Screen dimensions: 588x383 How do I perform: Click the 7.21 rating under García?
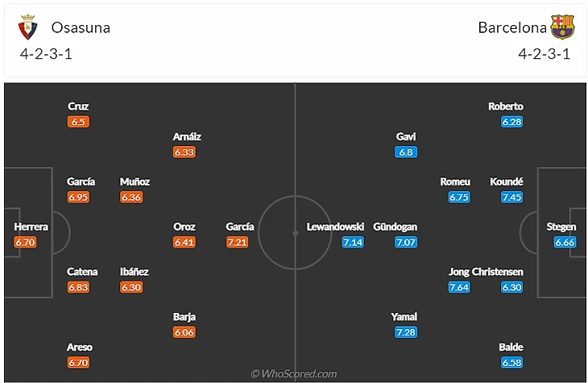click(x=238, y=242)
